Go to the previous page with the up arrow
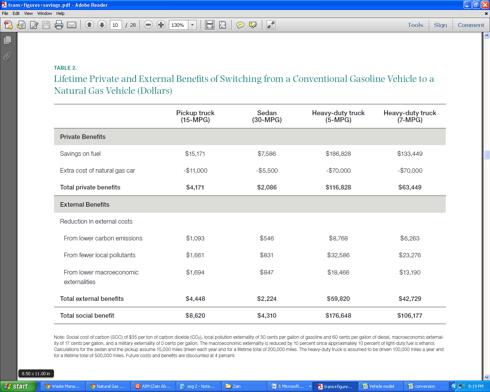This screenshot has height=392, width=490. click(89, 25)
